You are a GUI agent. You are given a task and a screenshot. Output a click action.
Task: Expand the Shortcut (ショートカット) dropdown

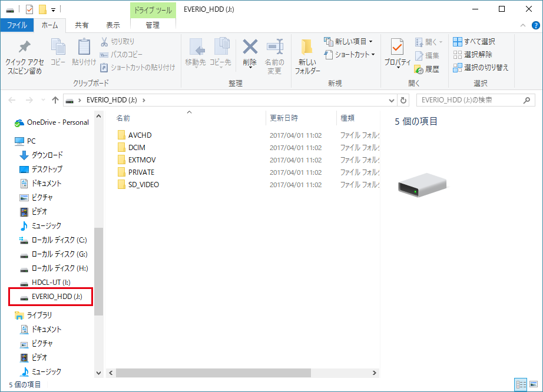373,54
